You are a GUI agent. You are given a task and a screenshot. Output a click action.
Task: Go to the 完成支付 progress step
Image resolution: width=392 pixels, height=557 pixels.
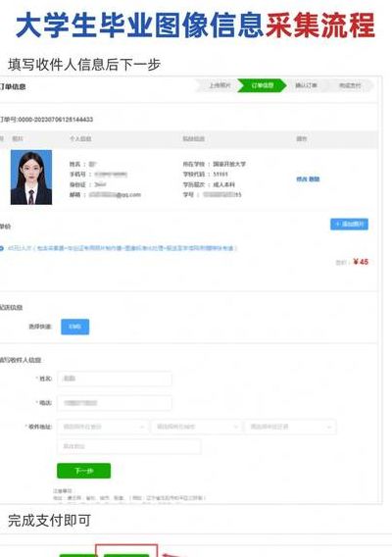coord(350,85)
